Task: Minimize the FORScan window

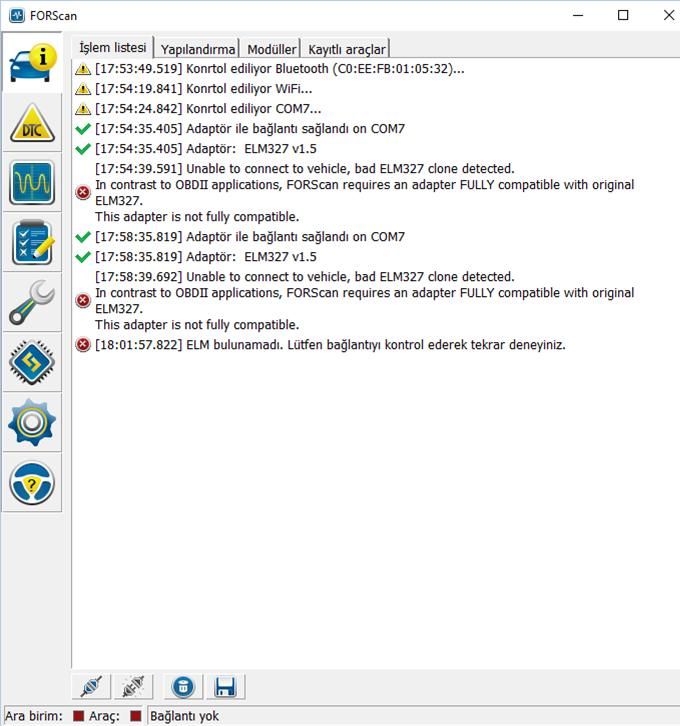Action: pyautogui.click(x=578, y=15)
